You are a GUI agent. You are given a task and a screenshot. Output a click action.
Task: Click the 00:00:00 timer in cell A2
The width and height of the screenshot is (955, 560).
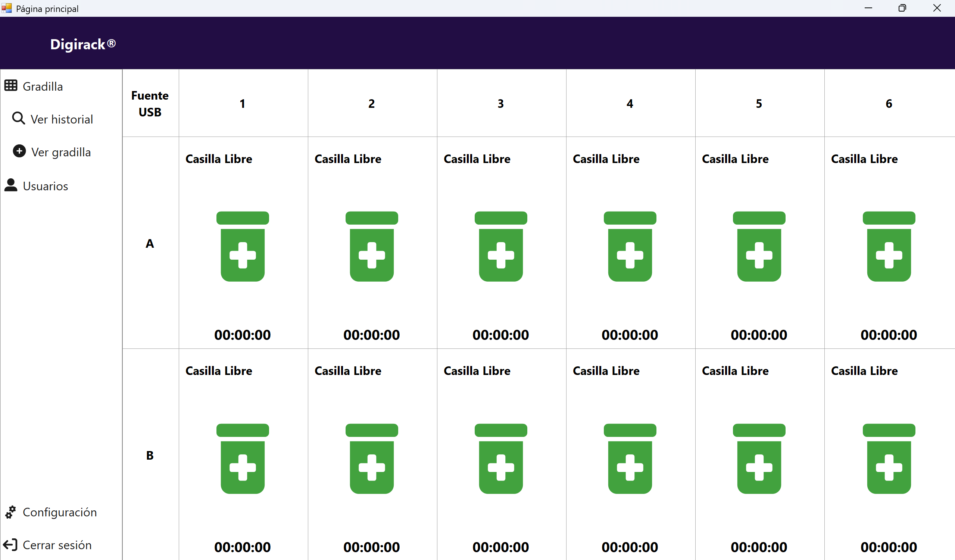(371, 335)
